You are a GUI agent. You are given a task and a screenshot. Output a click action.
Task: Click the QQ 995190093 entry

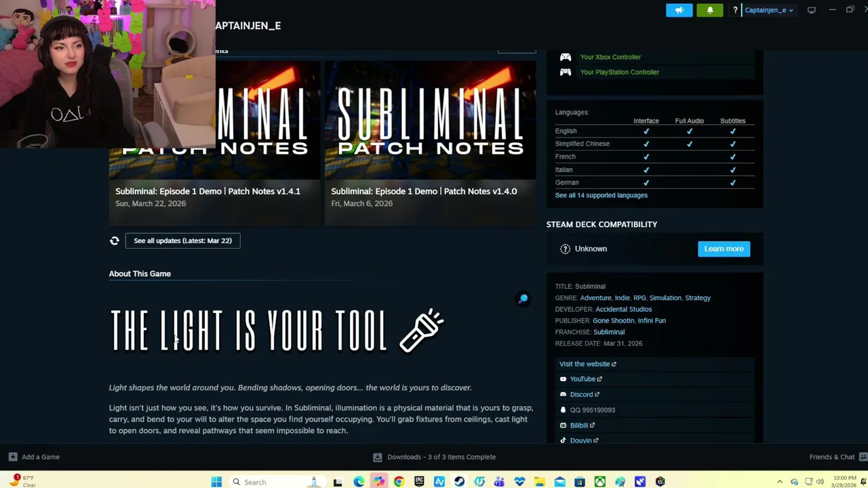tap(592, 410)
